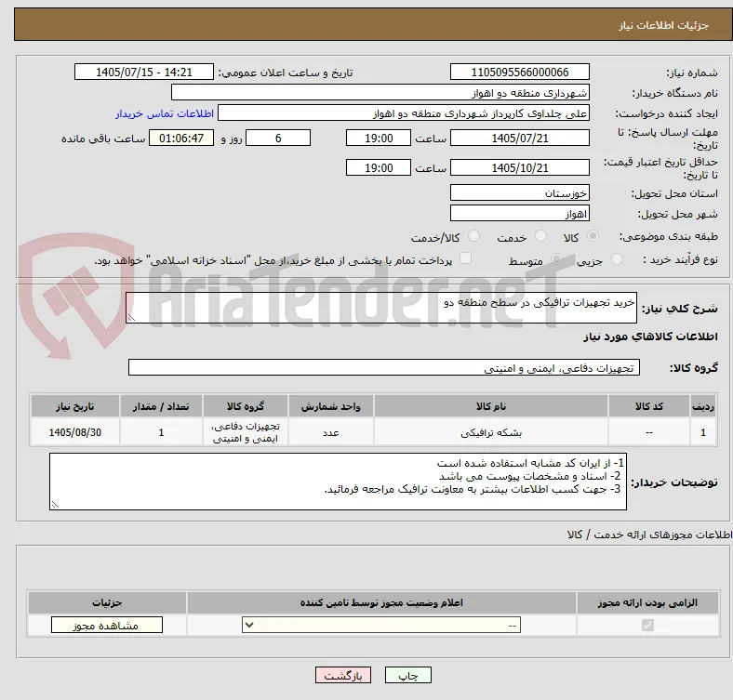Open اطلاعات تماس خریدار link
Image resolution: width=733 pixels, height=700 pixels.
tap(165, 113)
